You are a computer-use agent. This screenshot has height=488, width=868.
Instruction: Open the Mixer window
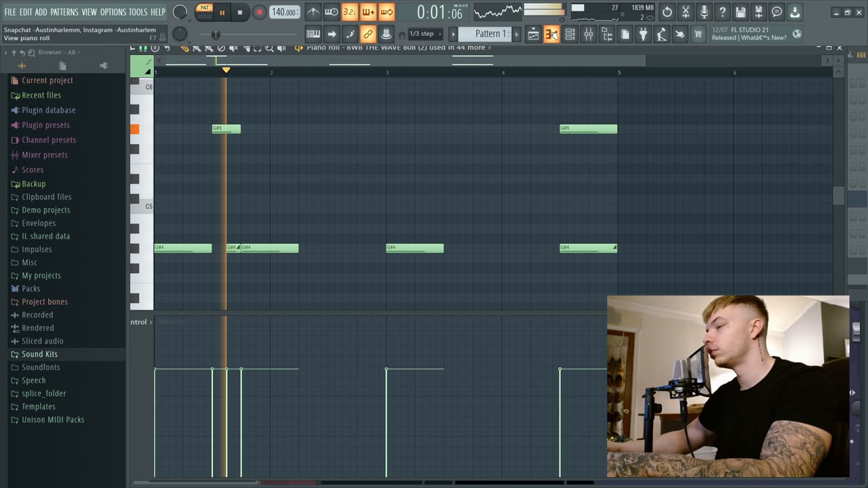(589, 34)
